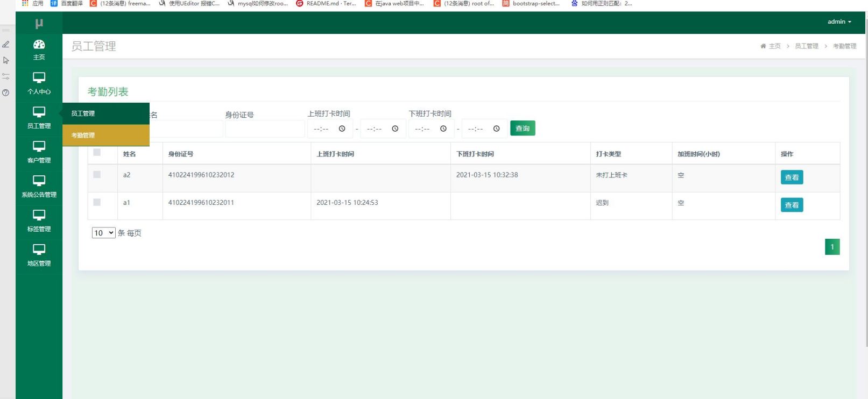Check the checkbox for row a2
This screenshot has width=868, height=399.
(97, 174)
